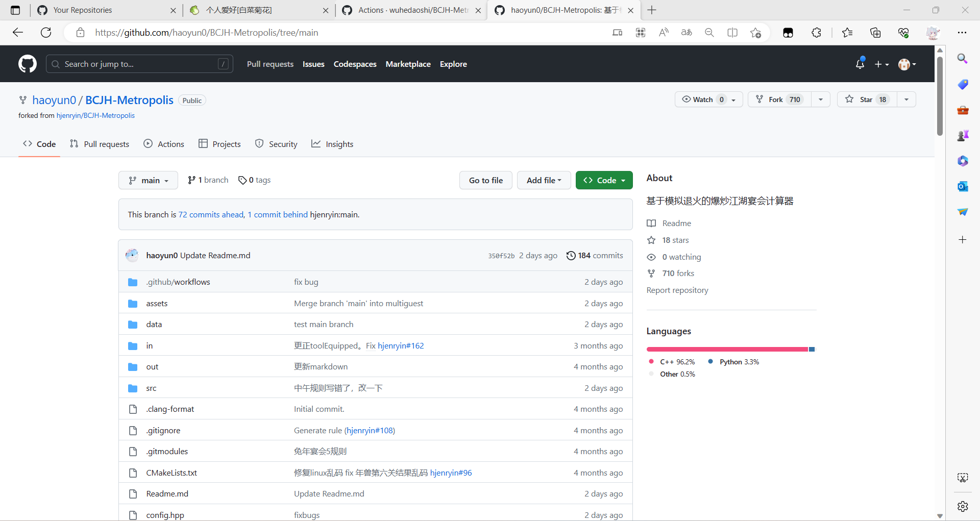Open the sidebar tools briefcase icon
The width and height of the screenshot is (980, 521).
click(x=963, y=110)
